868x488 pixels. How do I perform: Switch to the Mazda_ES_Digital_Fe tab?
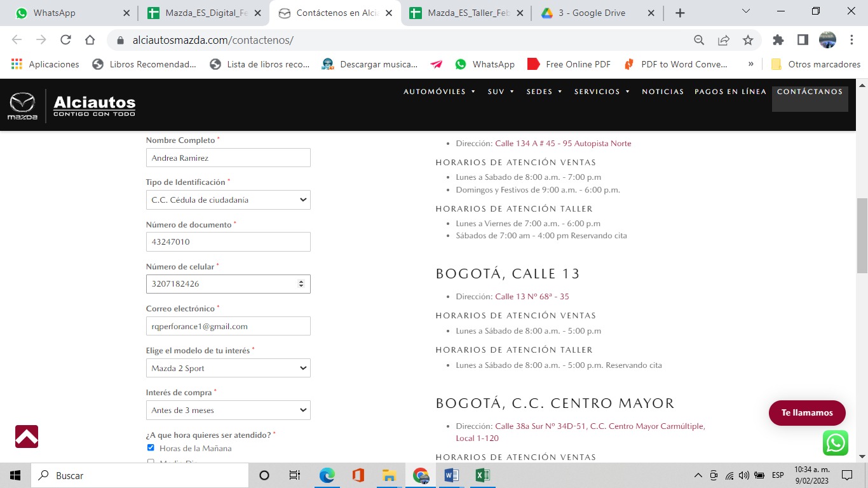pos(203,13)
